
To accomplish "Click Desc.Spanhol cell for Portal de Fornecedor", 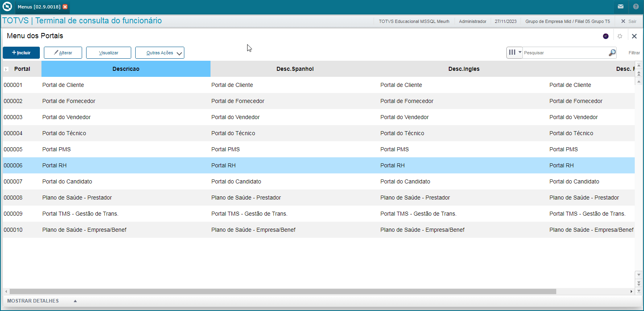I will point(295,101).
